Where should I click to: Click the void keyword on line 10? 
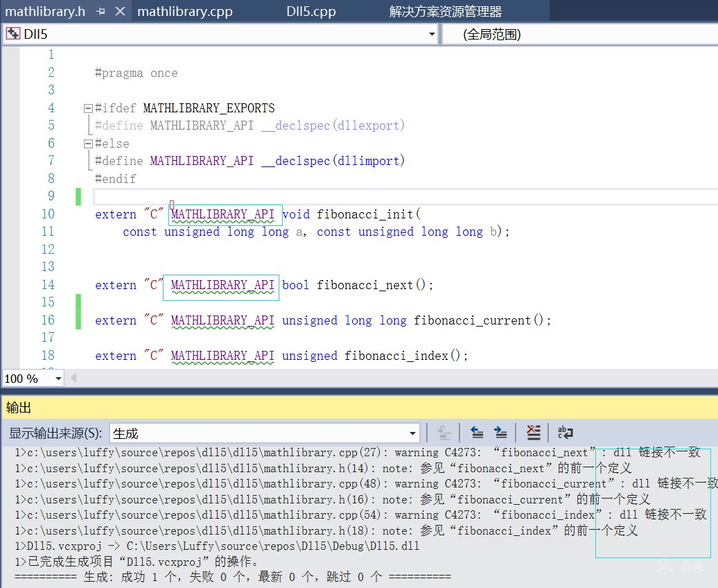296,214
